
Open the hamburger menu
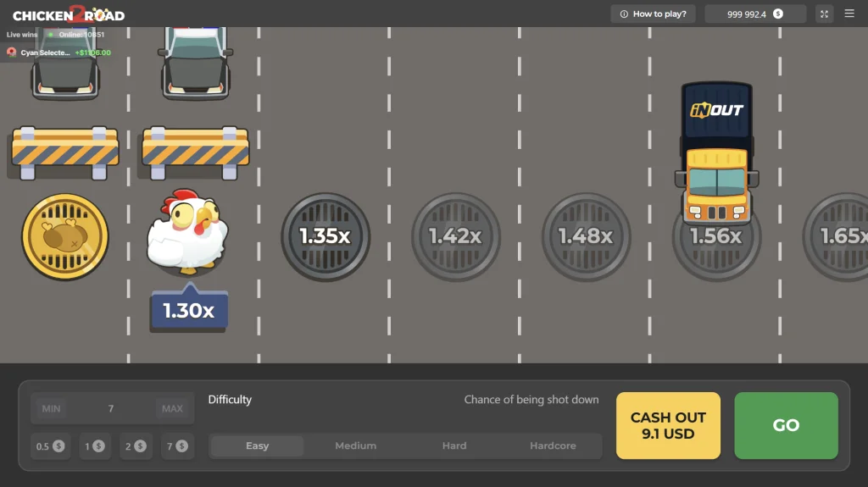point(849,14)
